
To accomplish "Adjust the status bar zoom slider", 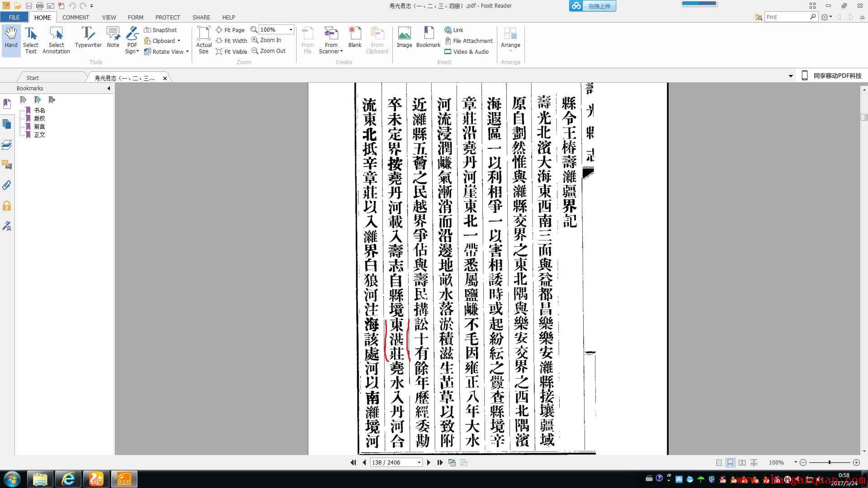I will [x=829, y=462].
